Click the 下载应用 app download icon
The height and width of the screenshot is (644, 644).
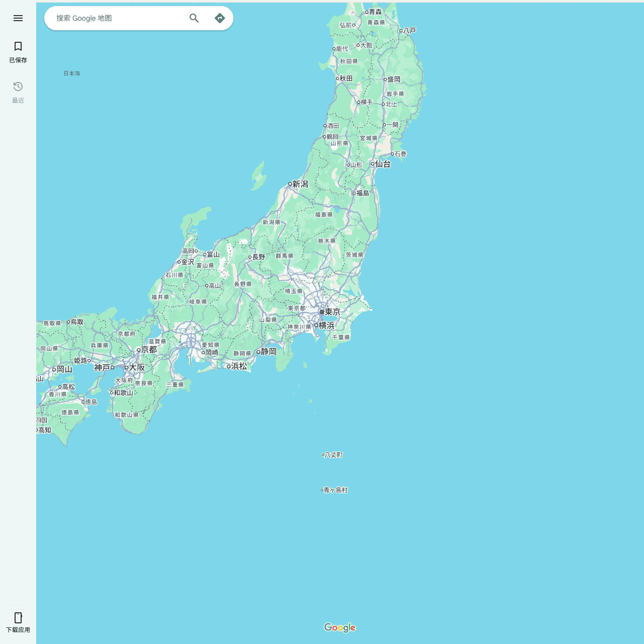point(18,621)
